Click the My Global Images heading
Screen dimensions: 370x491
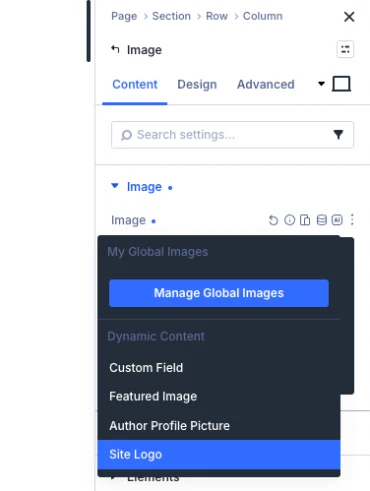pyautogui.click(x=158, y=252)
